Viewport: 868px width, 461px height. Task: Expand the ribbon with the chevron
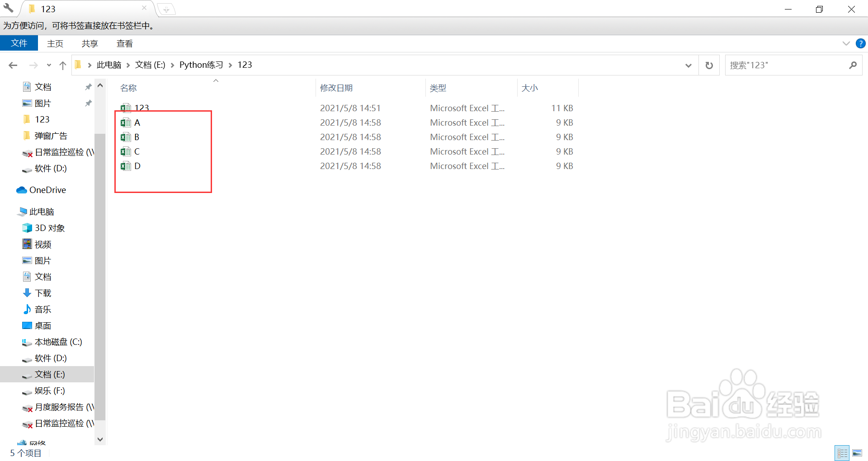[x=846, y=43]
